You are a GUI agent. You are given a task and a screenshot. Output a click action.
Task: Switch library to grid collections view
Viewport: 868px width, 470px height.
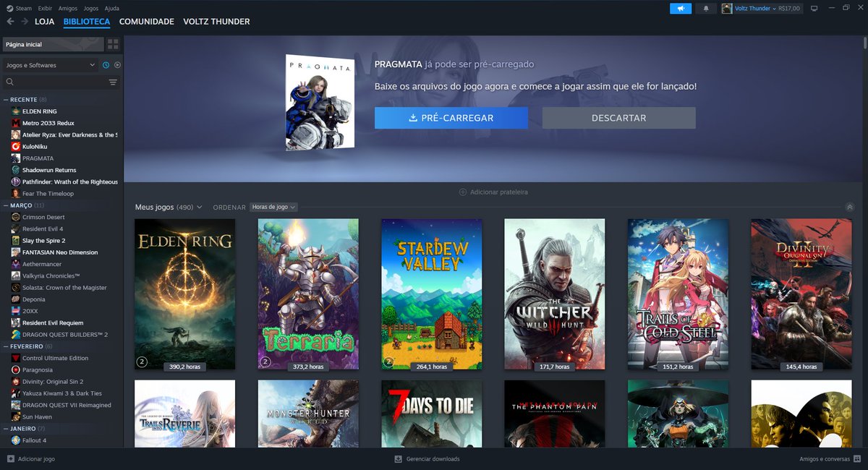[113, 44]
